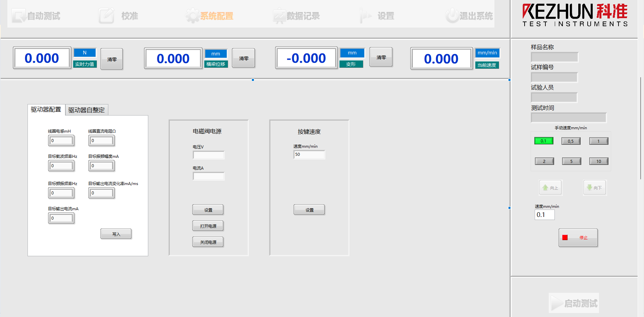Screen dimensions: 644x317
Task: Click the 按键速度 mm/min field showing 50
Action: click(x=309, y=154)
